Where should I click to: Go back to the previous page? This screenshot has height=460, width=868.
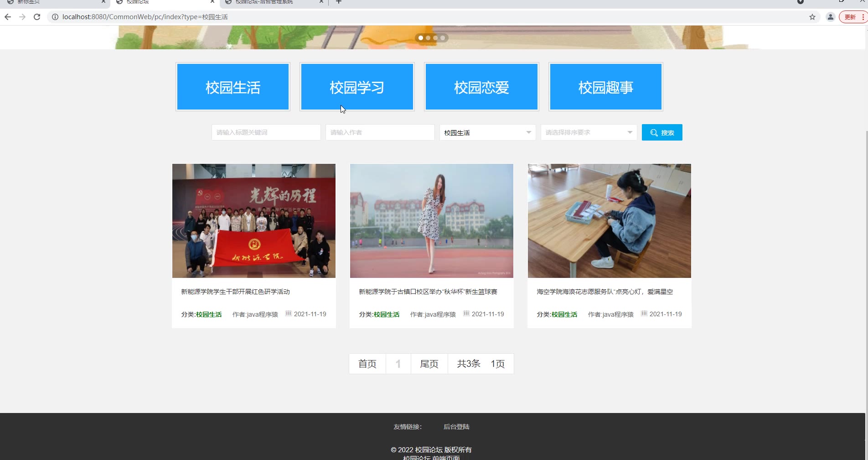[x=8, y=17]
